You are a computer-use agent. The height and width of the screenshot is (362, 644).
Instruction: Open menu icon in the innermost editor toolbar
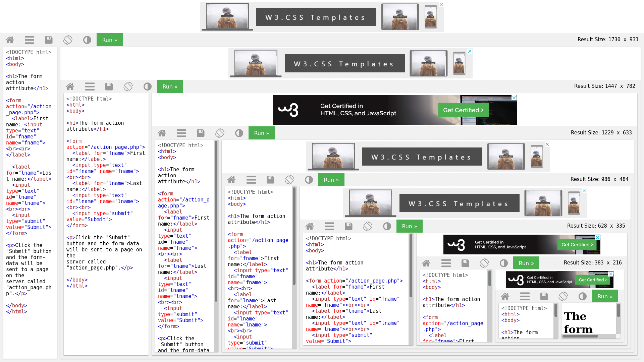[x=525, y=297]
